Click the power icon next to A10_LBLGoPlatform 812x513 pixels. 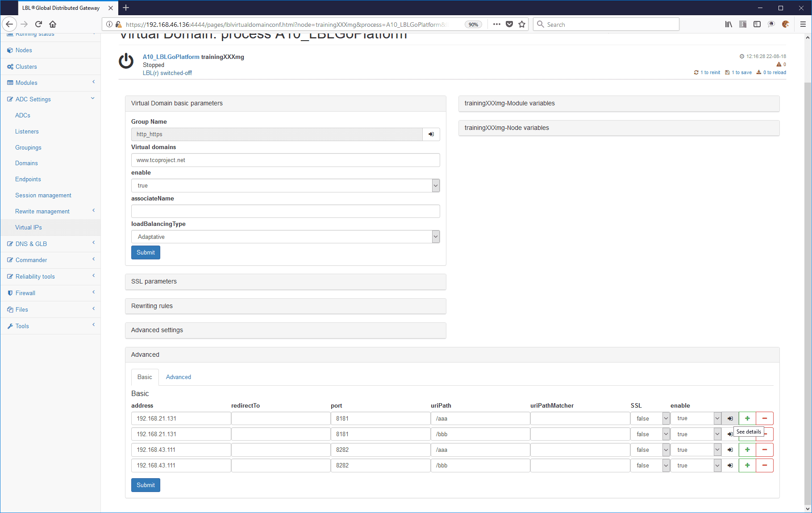point(126,61)
